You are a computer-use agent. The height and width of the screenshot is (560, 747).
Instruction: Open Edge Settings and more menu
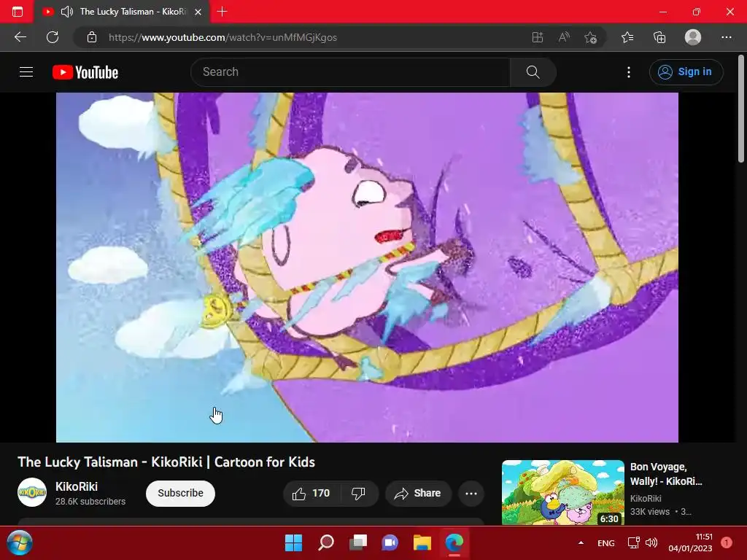click(726, 37)
